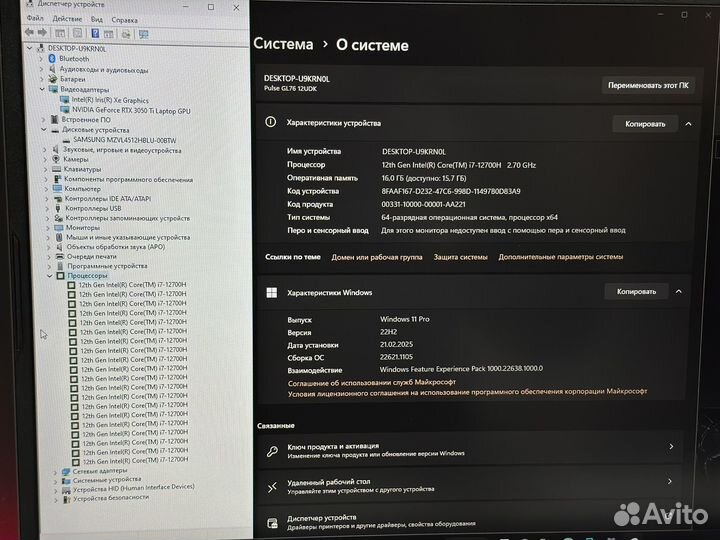Click the Bluetooth category icon in device tree
720x540 pixels.
[x=52, y=58]
